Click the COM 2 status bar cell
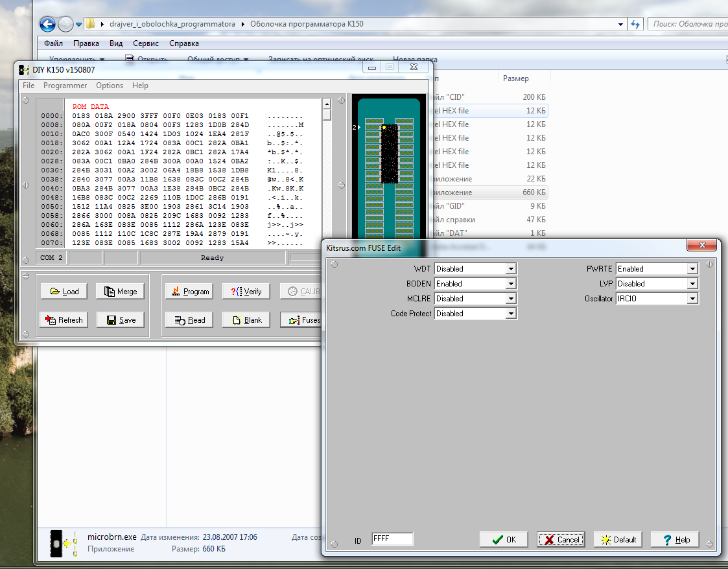 coord(51,257)
